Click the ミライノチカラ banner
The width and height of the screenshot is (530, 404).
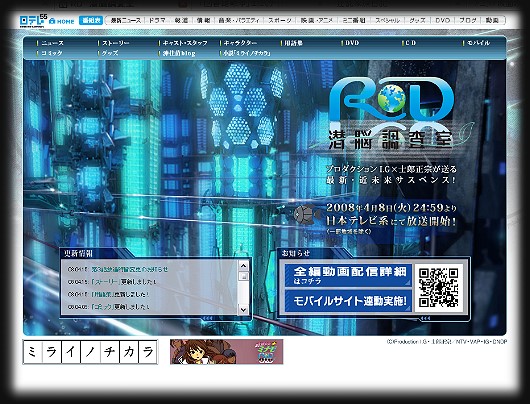point(90,352)
